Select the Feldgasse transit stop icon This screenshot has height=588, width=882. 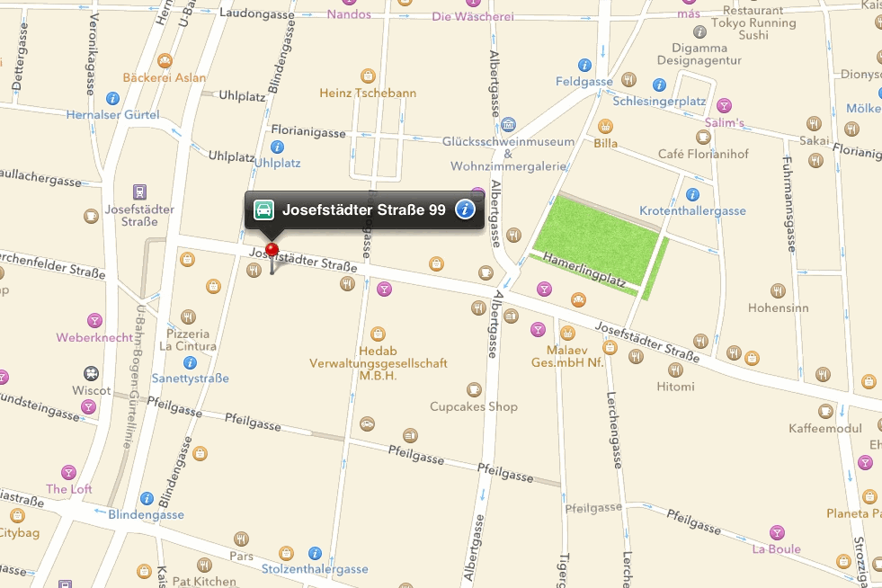(585, 66)
